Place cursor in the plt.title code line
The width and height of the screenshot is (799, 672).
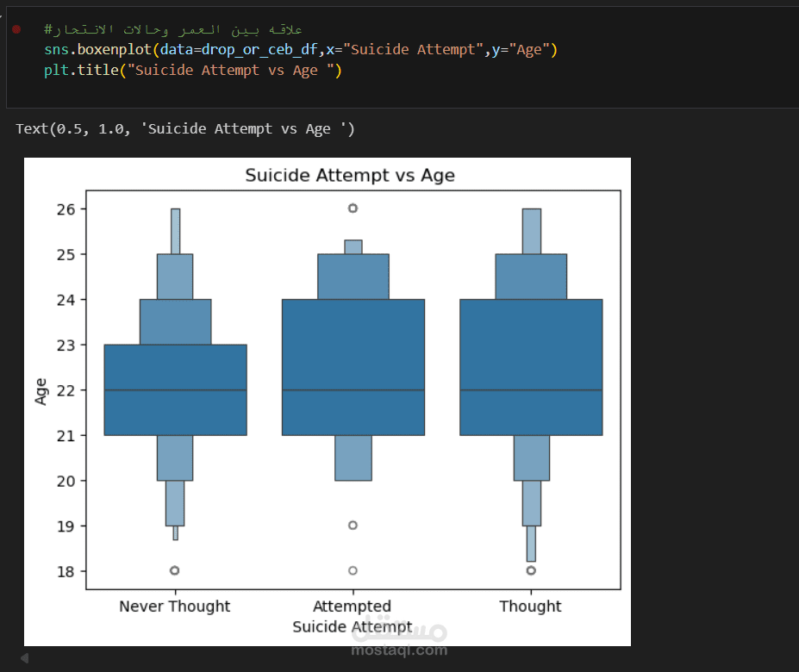coord(193,71)
